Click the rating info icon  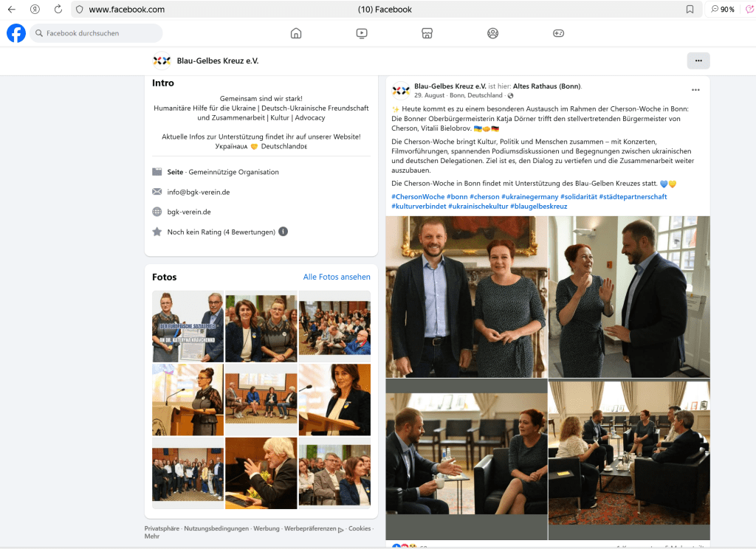283,232
